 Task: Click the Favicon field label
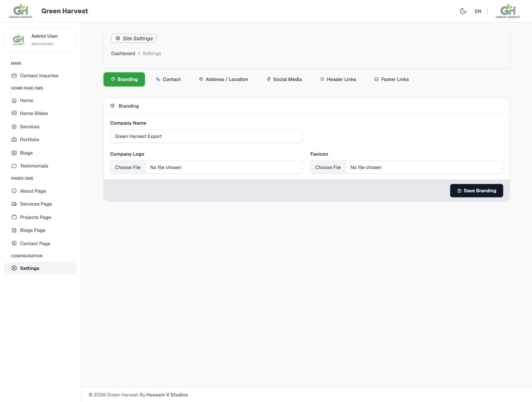(x=319, y=154)
